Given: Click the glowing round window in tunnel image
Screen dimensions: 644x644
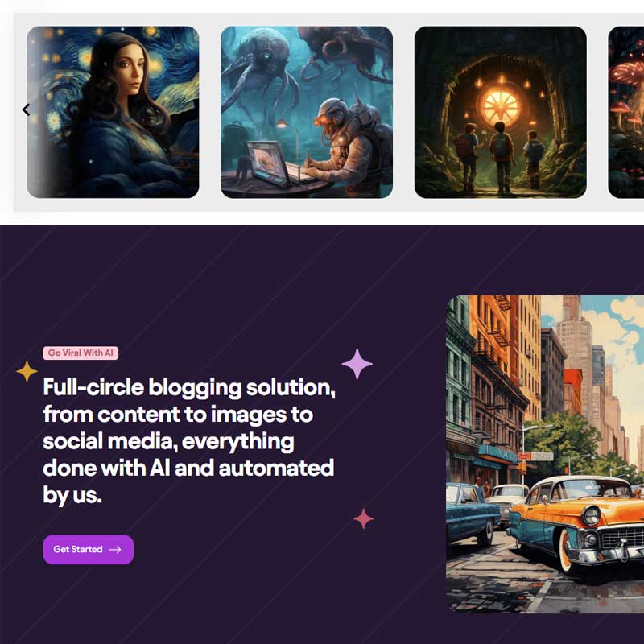Looking at the screenshot, I should (500, 106).
